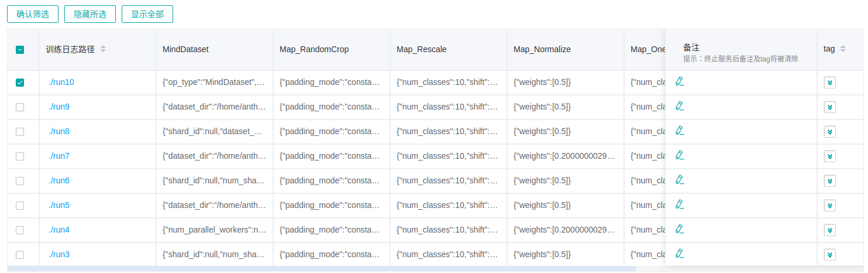
Task: Click the ./run4 row pencil icon
Action: [x=679, y=229]
